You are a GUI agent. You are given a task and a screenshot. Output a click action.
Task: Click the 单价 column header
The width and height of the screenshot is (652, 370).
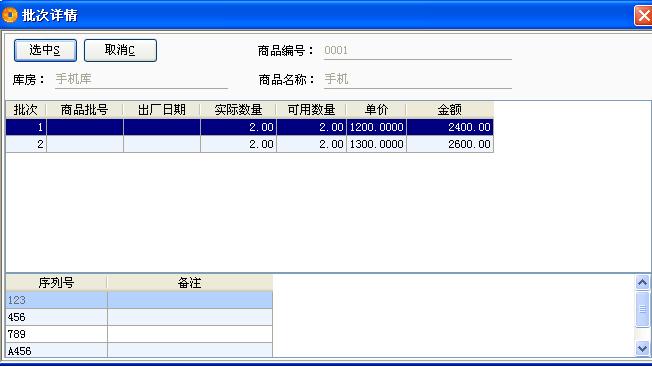coord(376,110)
